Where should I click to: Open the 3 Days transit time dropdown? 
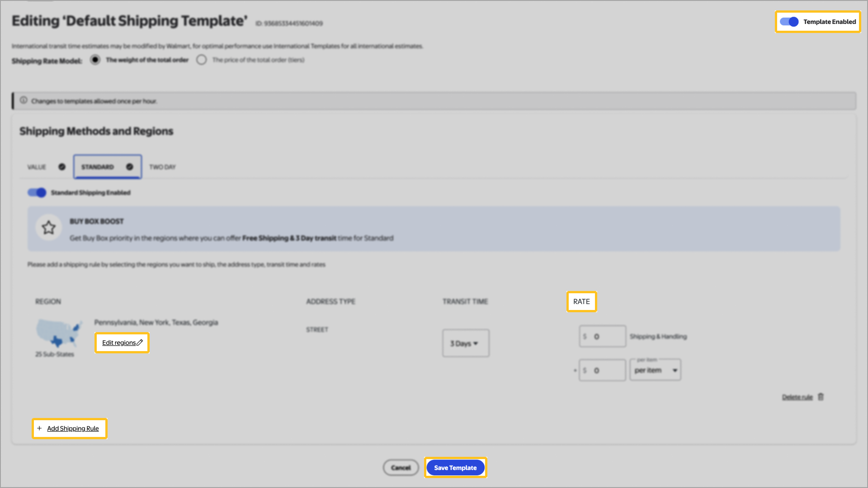465,343
